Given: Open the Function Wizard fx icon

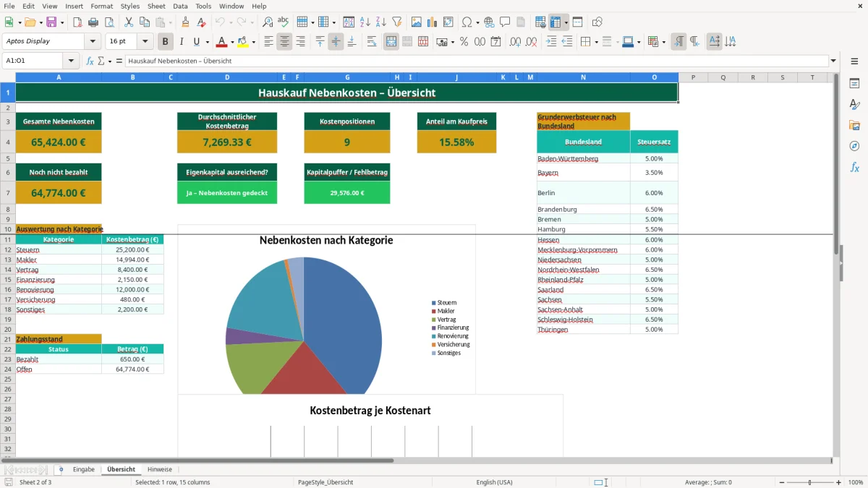Looking at the screenshot, I should pyautogui.click(x=90, y=61).
